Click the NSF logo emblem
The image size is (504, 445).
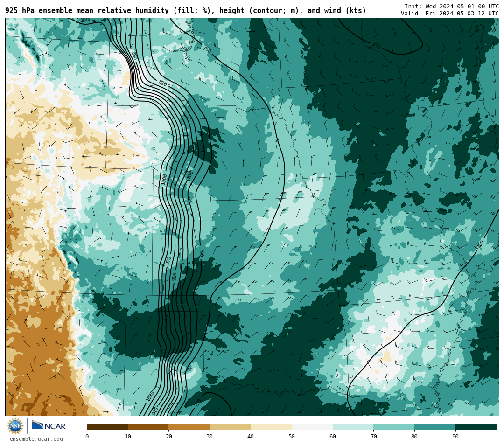(15, 426)
